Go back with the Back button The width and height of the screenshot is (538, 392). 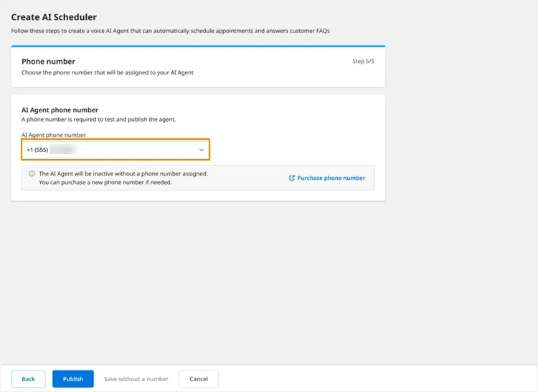tap(28, 378)
